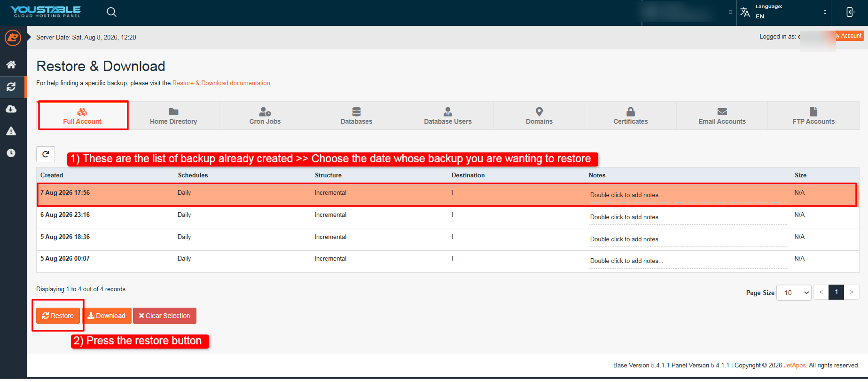Click the Download button

point(107,316)
